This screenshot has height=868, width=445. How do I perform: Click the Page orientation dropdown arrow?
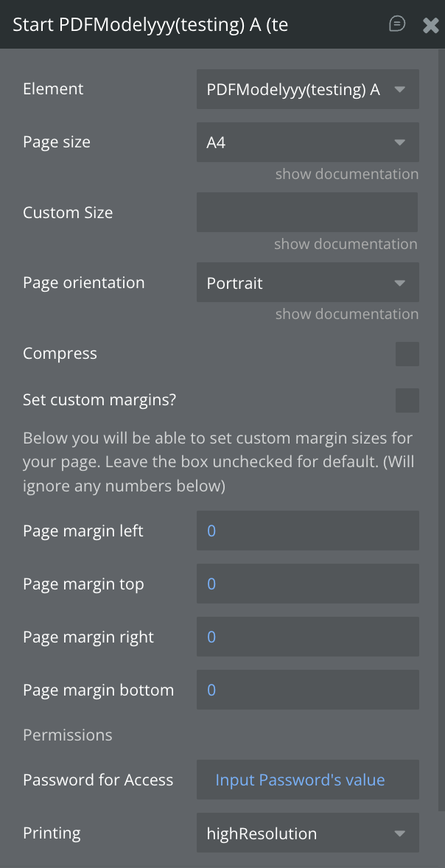399,283
